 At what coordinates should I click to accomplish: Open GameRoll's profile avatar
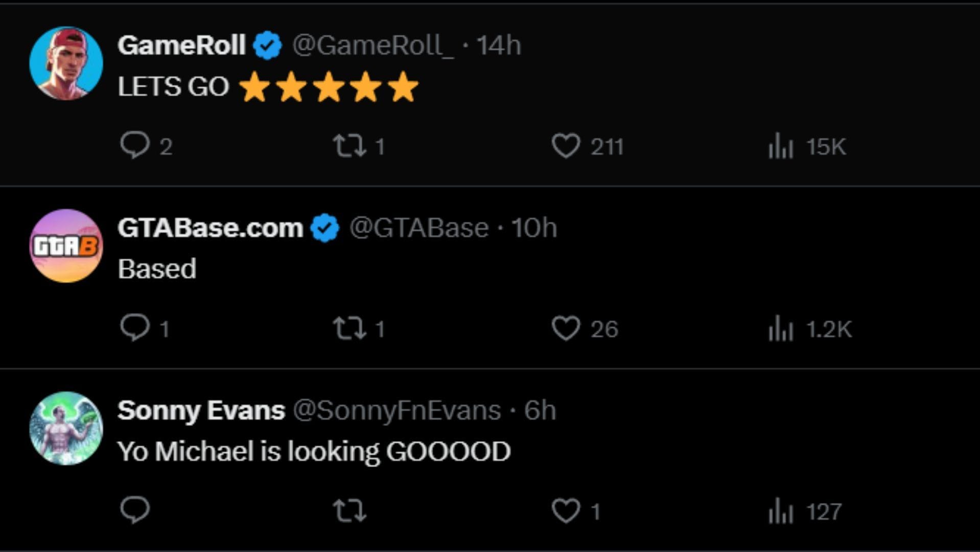click(x=66, y=63)
